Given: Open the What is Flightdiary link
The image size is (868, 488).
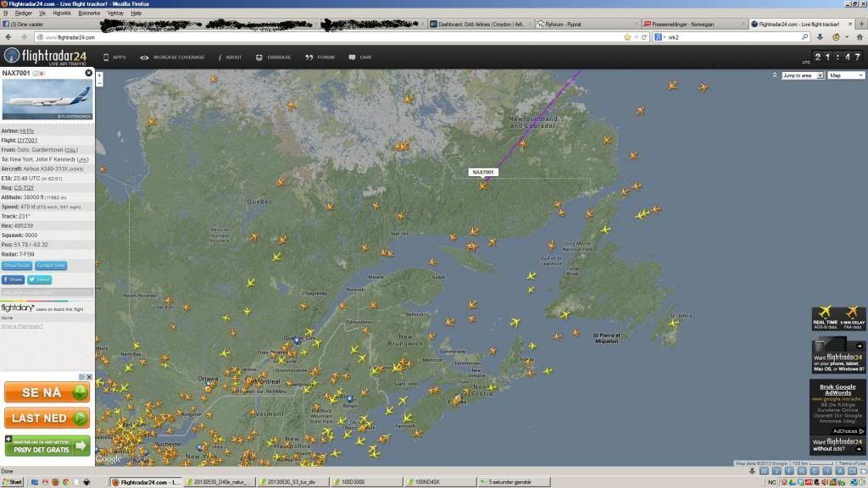Looking at the screenshot, I should (21, 326).
